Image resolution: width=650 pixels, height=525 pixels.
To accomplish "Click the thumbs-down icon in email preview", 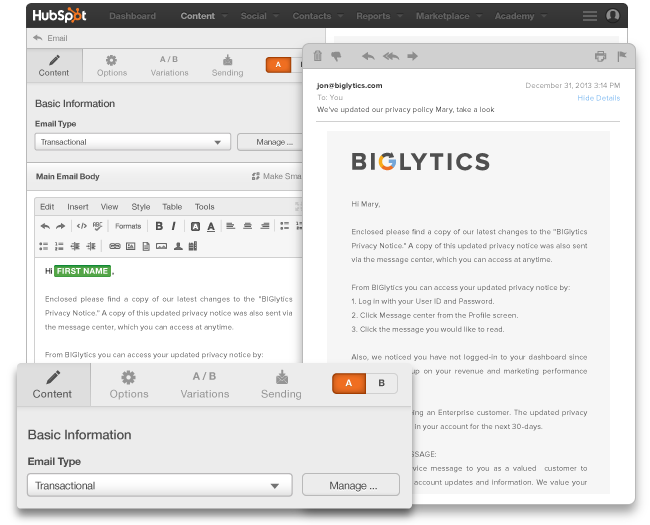I will point(335,56).
